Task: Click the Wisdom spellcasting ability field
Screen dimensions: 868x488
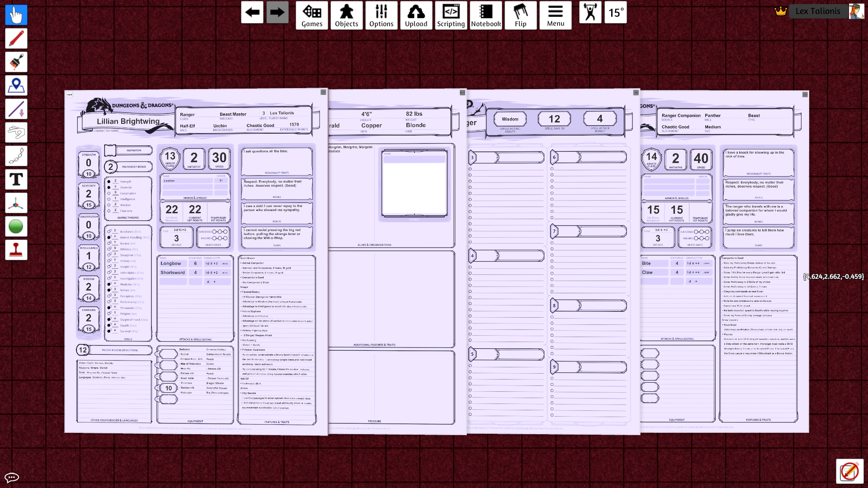Action: coord(510,119)
